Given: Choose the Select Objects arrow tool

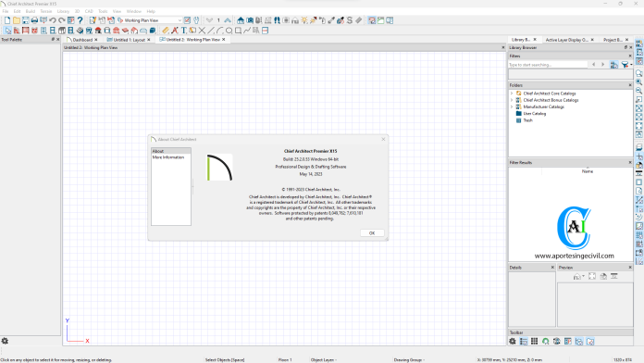Looking at the screenshot, I should click(7, 31).
